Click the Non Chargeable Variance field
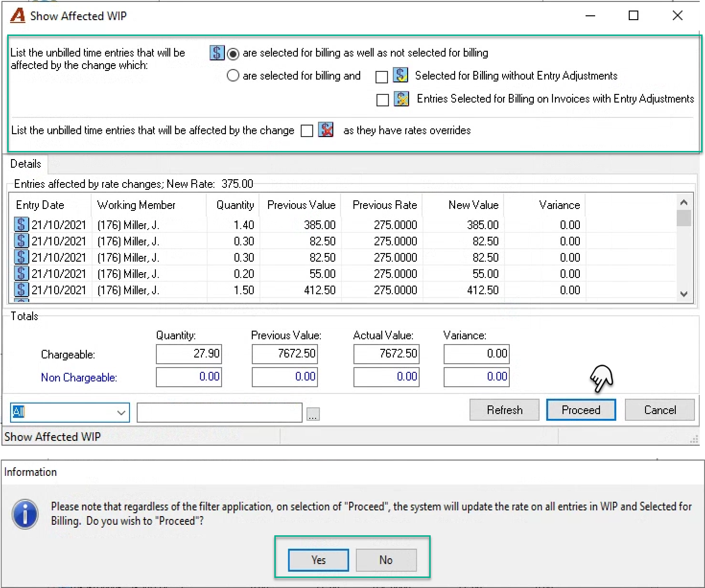 [477, 377]
